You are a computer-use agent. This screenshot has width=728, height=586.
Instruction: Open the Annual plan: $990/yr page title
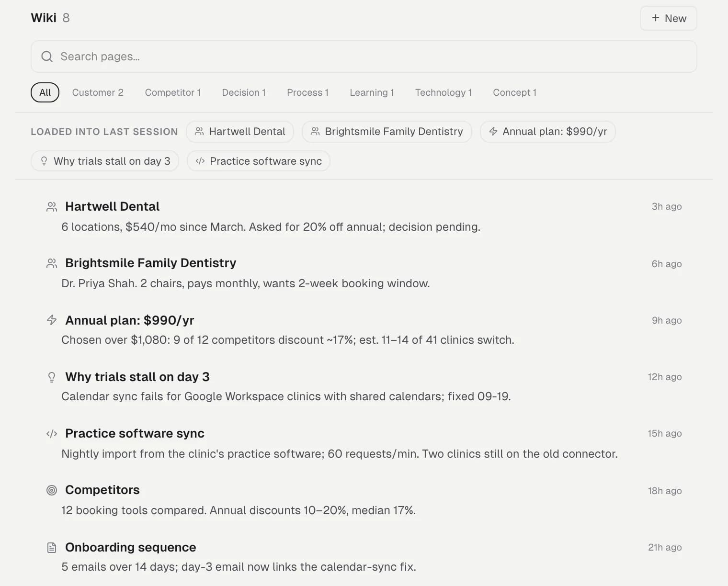click(x=129, y=320)
